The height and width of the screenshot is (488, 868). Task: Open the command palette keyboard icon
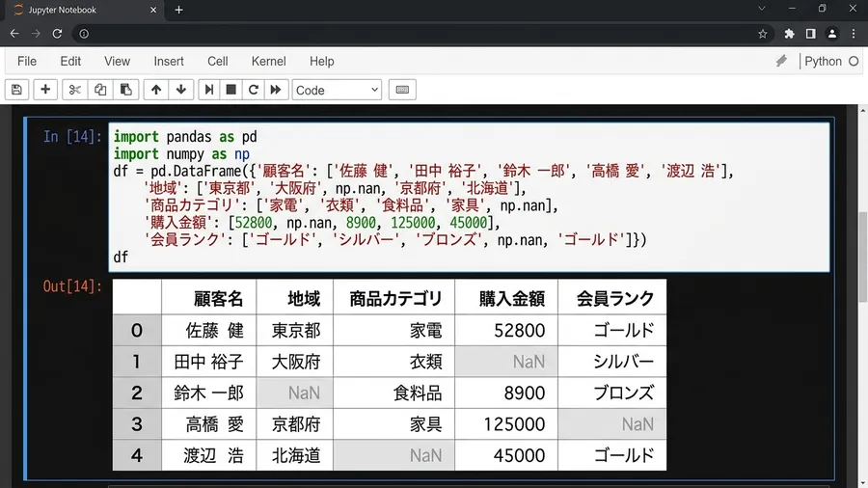pos(402,90)
